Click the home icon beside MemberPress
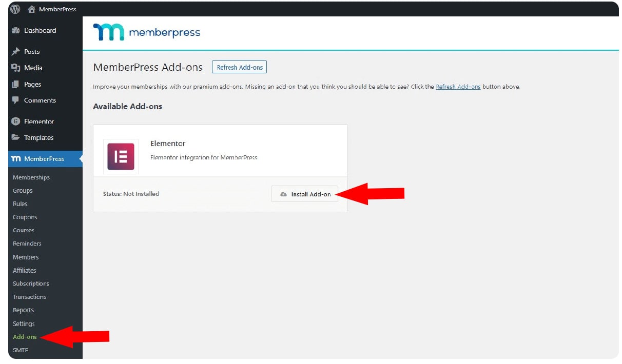The image size is (622, 364). pyautogui.click(x=32, y=9)
